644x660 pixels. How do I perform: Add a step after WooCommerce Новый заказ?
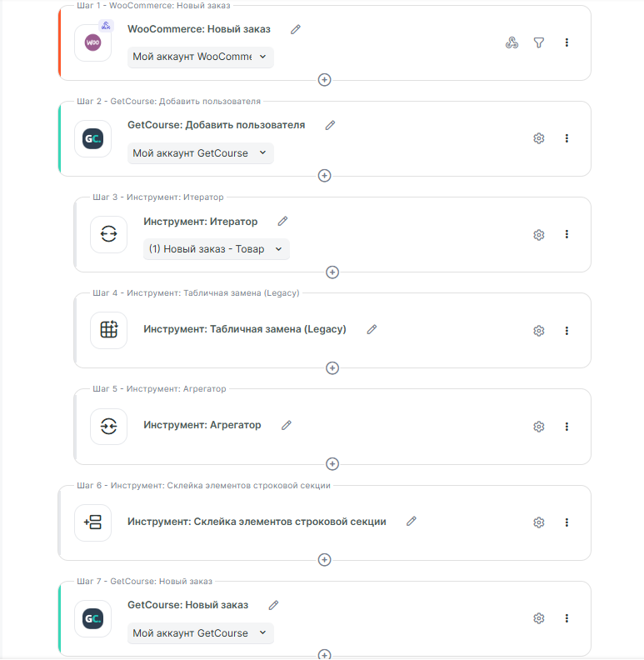(x=325, y=80)
